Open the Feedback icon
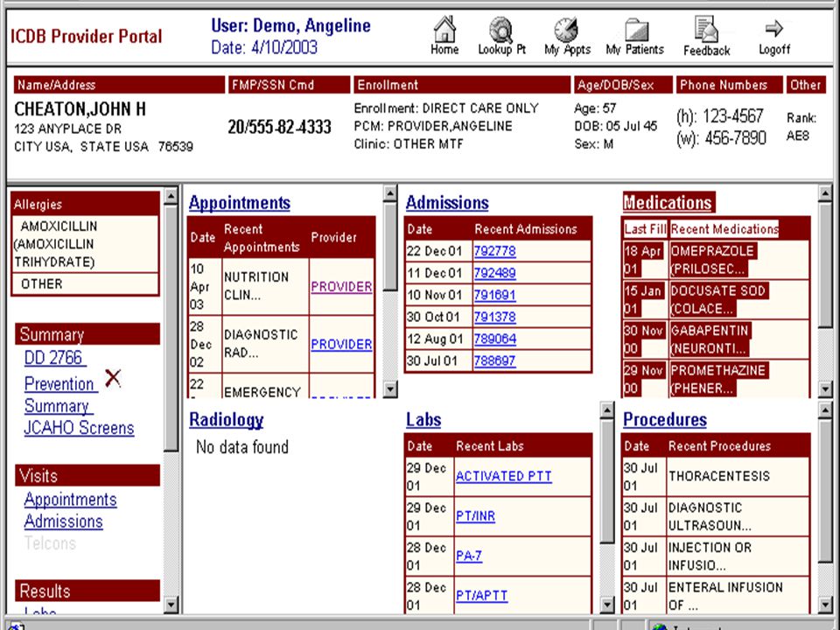Viewport: 840px width, 630px height. (x=706, y=30)
